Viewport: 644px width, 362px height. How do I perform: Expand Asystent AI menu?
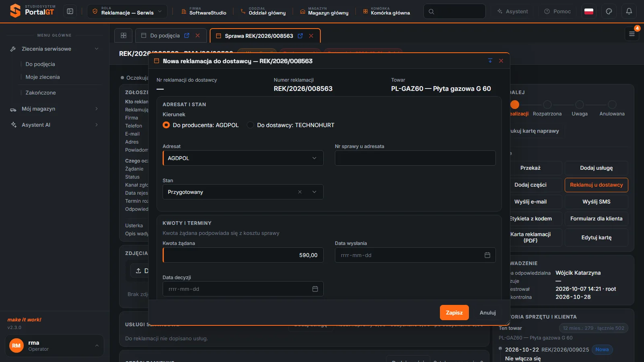pyautogui.click(x=97, y=125)
